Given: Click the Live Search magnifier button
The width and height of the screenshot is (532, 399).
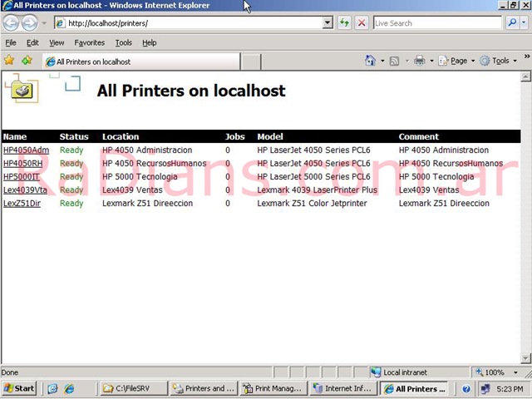Looking at the screenshot, I should (x=512, y=23).
